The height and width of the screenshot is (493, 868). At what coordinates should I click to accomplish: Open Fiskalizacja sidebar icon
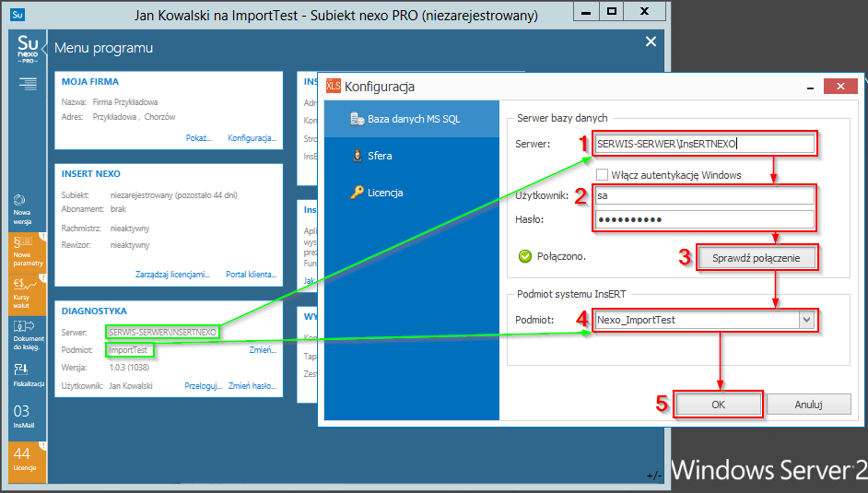tap(28, 375)
